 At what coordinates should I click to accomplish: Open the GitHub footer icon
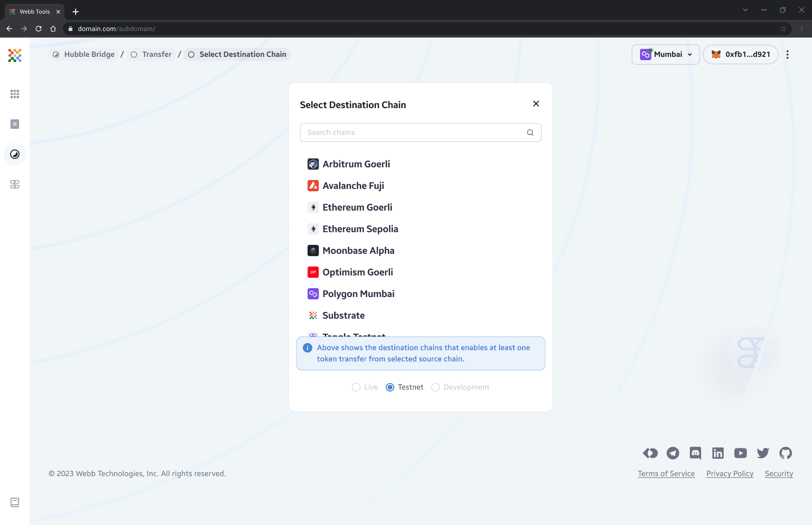[x=786, y=453]
